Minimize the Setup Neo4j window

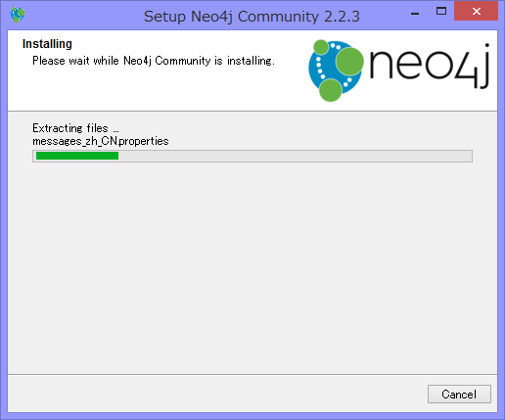coord(415,13)
